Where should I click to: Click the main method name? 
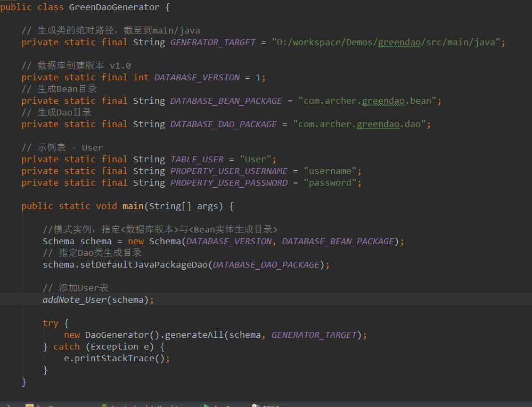click(x=133, y=206)
